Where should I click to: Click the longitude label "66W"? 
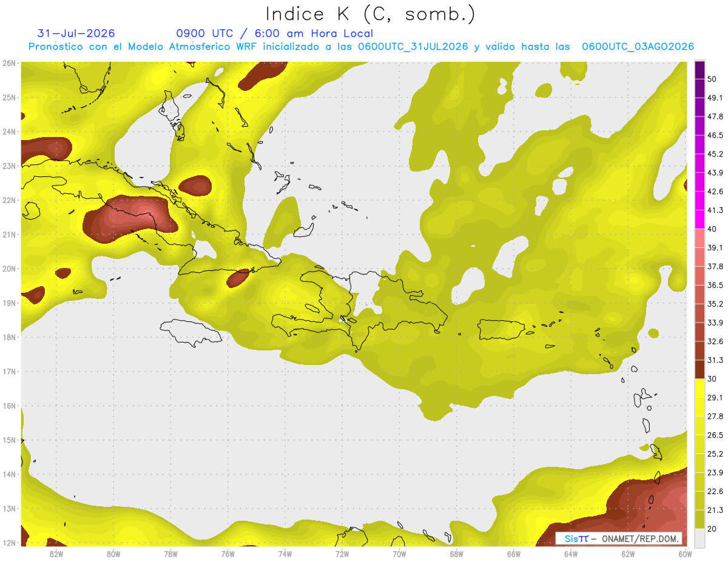(514, 554)
